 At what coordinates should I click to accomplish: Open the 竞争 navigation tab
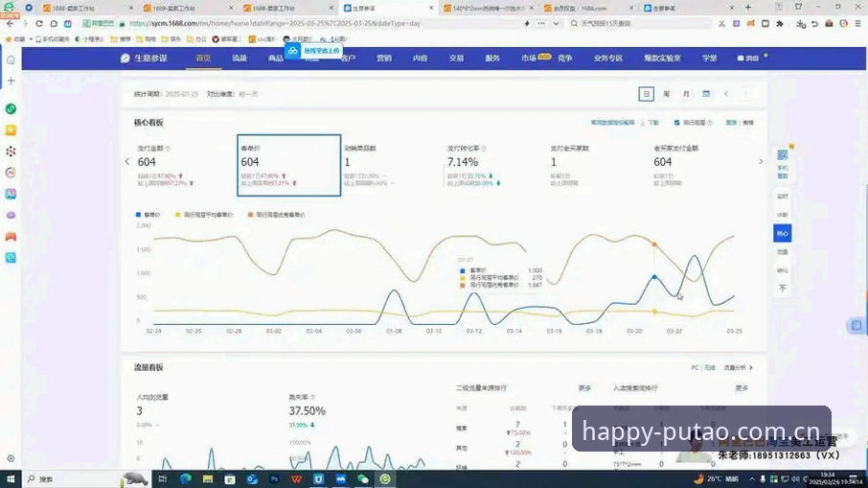564,58
